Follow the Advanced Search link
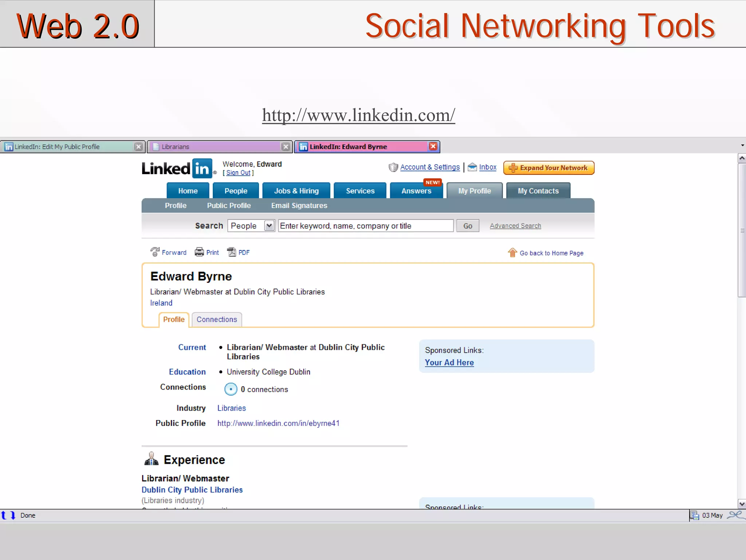Viewport: 746px width, 560px height. pyautogui.click(x=515, y=226)
